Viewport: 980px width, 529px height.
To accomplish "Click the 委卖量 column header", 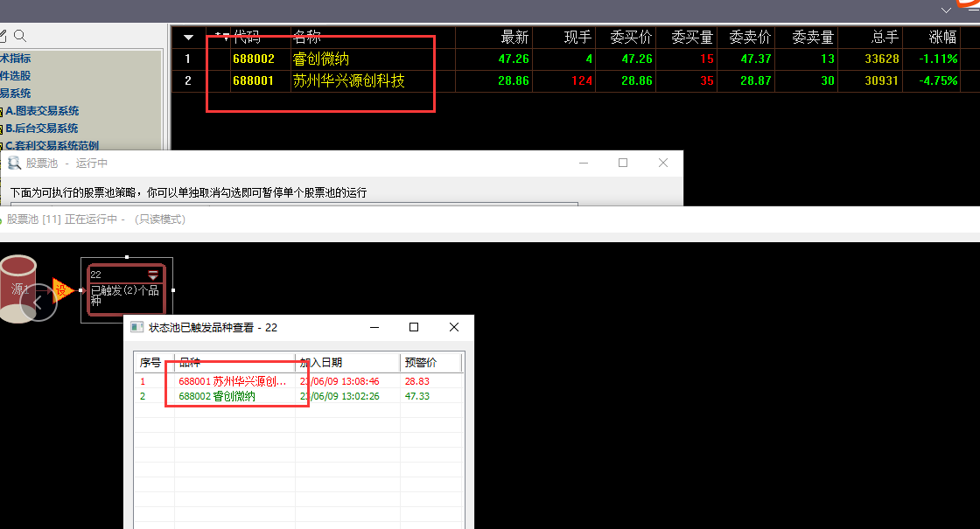I will click(x=813, y=38).
